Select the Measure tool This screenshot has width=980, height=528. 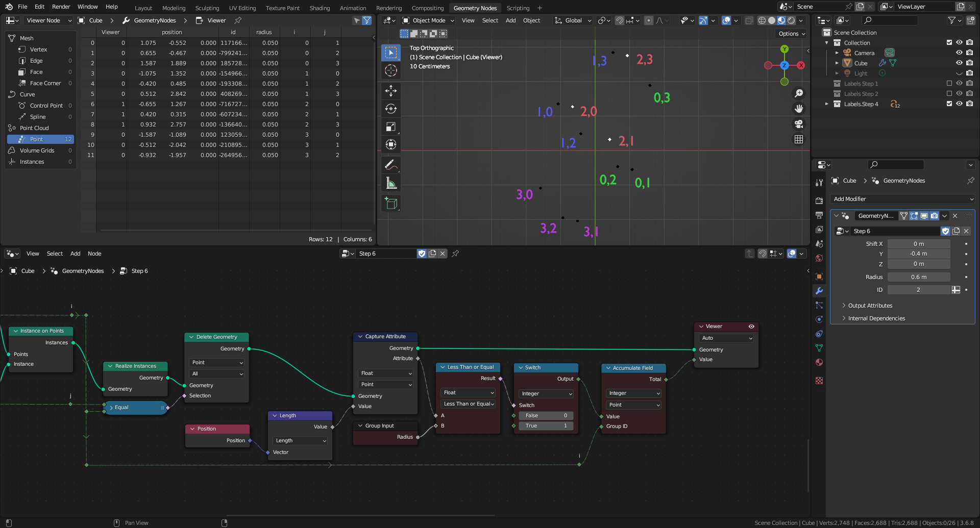391,183
